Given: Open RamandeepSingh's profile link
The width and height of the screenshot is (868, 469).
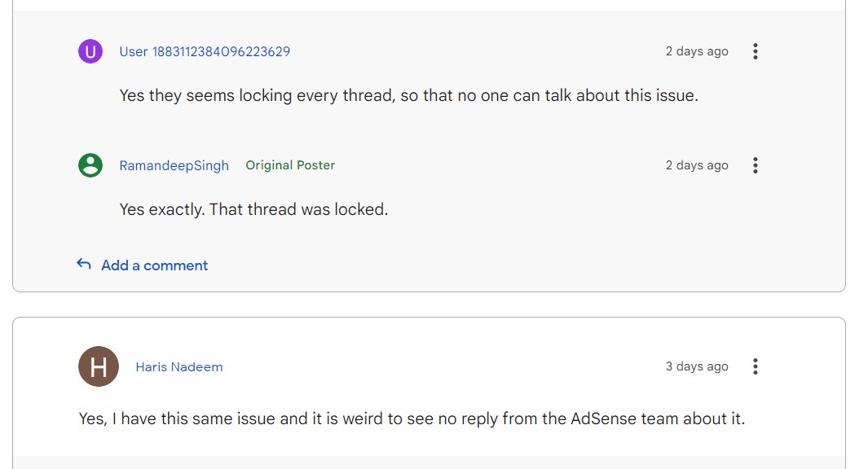Looking at the screenshot, I should [x=174, y=165].
